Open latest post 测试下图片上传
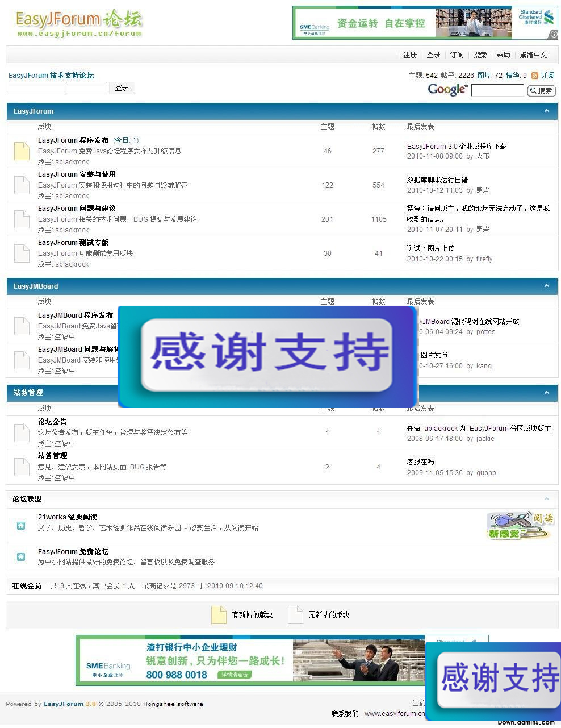The width and height of the screenshot is (561, 728). tap(430, 248)
